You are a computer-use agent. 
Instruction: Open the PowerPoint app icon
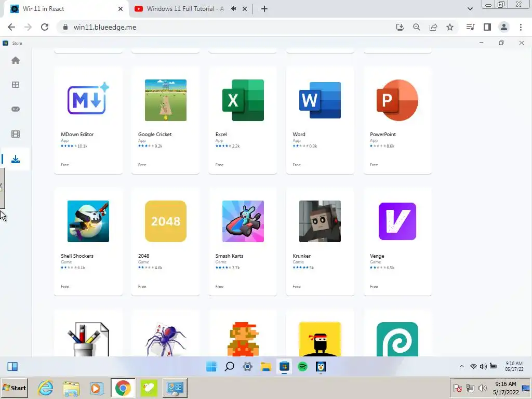tap(397, 100)
